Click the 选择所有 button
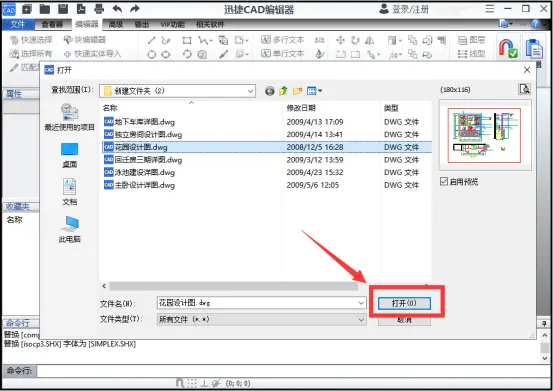This screenshot has width=553, height=391. click(x=31, y=54)
